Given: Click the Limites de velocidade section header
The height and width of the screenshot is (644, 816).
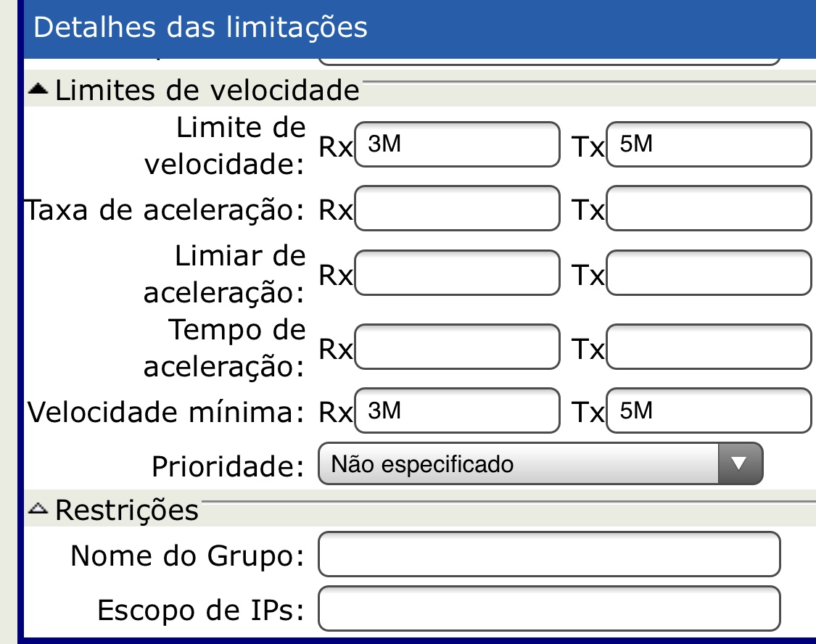Looking at the screenshot, I should click(207, 91).
